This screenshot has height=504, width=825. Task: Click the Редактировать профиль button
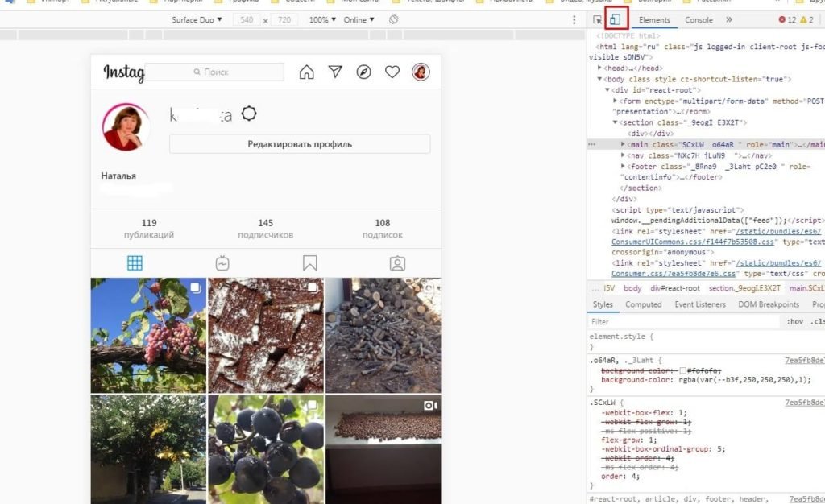pos(300,144)
